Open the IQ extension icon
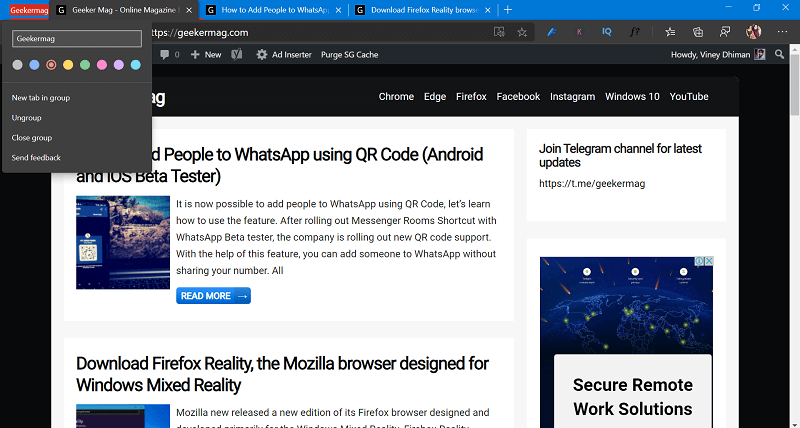This screenshot has width=800, height=428. (x=606, y=32)
